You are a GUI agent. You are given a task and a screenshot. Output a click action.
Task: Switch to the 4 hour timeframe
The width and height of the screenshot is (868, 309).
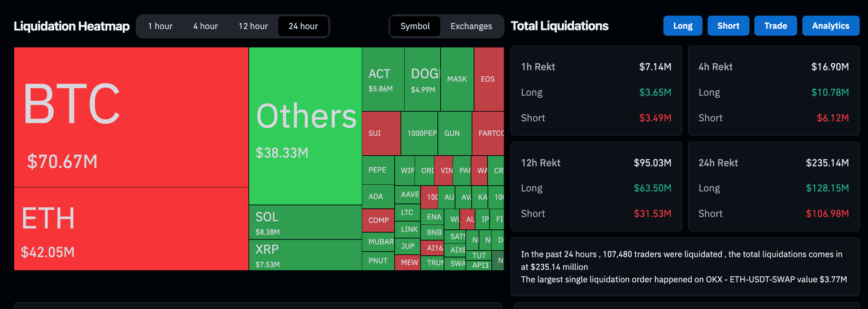pos(205,26)
